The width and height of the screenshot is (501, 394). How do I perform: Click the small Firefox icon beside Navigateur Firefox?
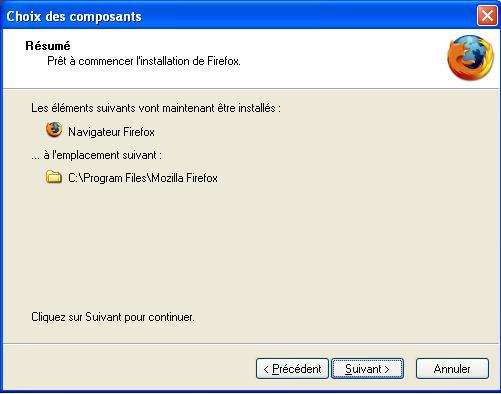(54, 130)
